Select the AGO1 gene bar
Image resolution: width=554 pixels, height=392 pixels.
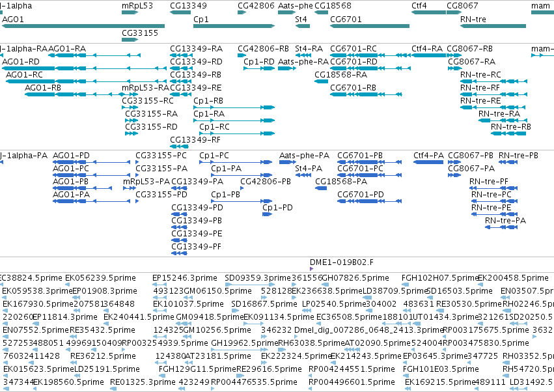(83, 26)
